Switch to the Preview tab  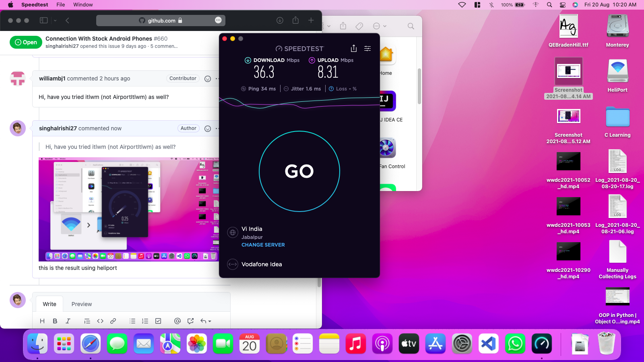point(82,304)
